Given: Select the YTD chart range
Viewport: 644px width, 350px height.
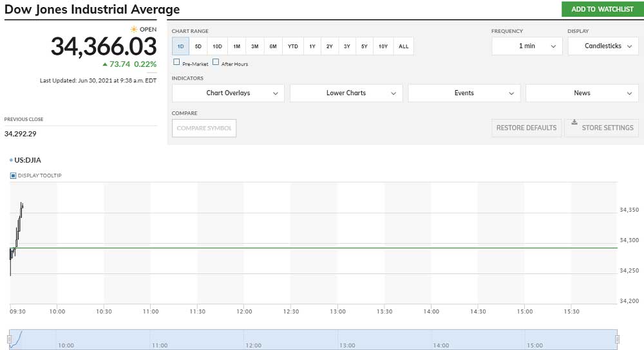Looking at the screenshot, I should pyautogui.click(x=293, y=46).
